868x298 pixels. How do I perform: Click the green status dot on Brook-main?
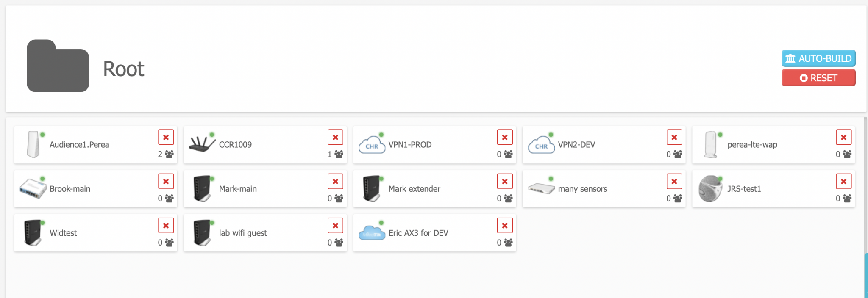coord(42,179)
